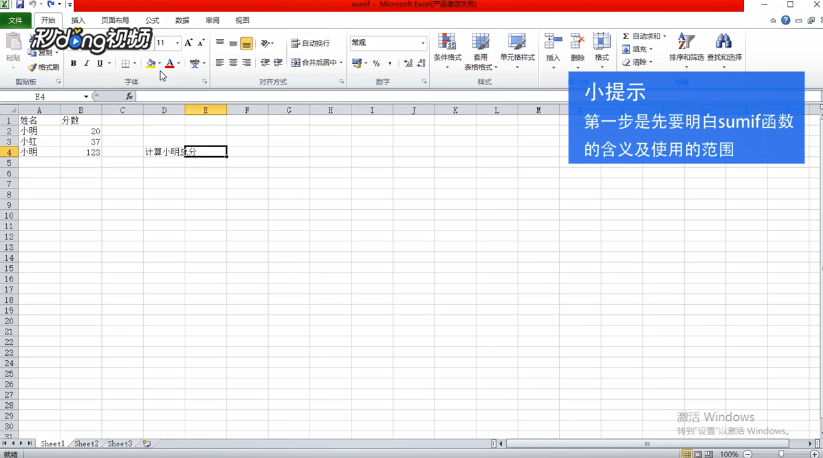Open the cell borders tool
The image size is (823, 458).
pyautogui.click(x=125, y=63)
